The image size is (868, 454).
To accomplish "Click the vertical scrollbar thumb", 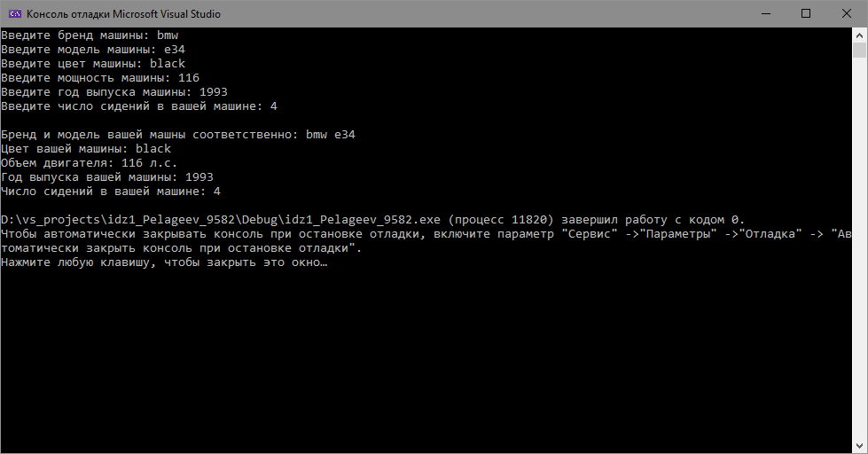I will click(x=859, y=51).
